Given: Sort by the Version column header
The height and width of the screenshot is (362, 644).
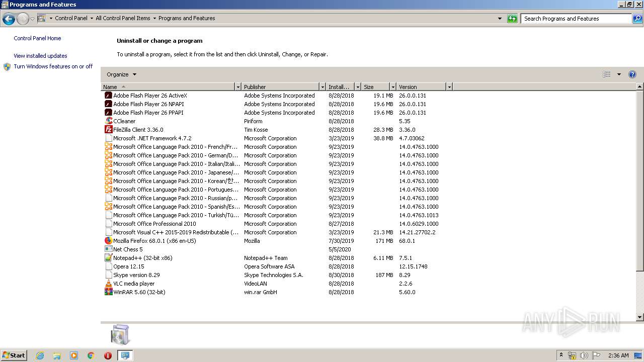Looking at the screenshot, I should (x=421, y=87).
